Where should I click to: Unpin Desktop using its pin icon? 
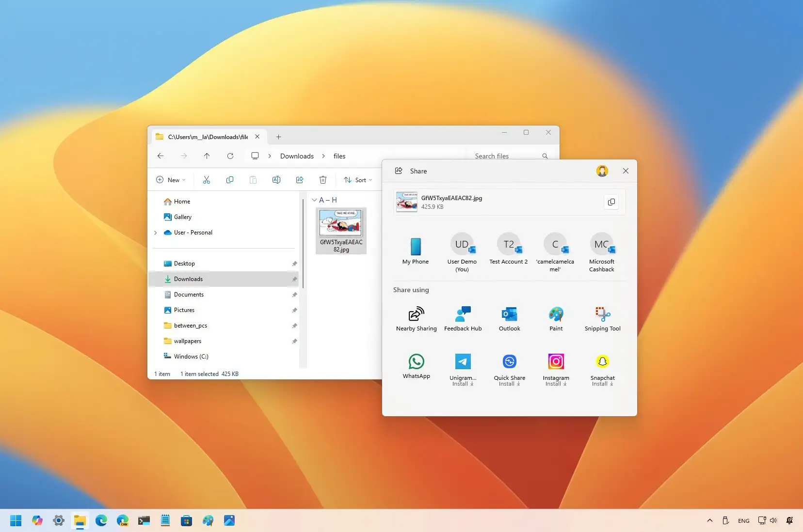[294, 264]
